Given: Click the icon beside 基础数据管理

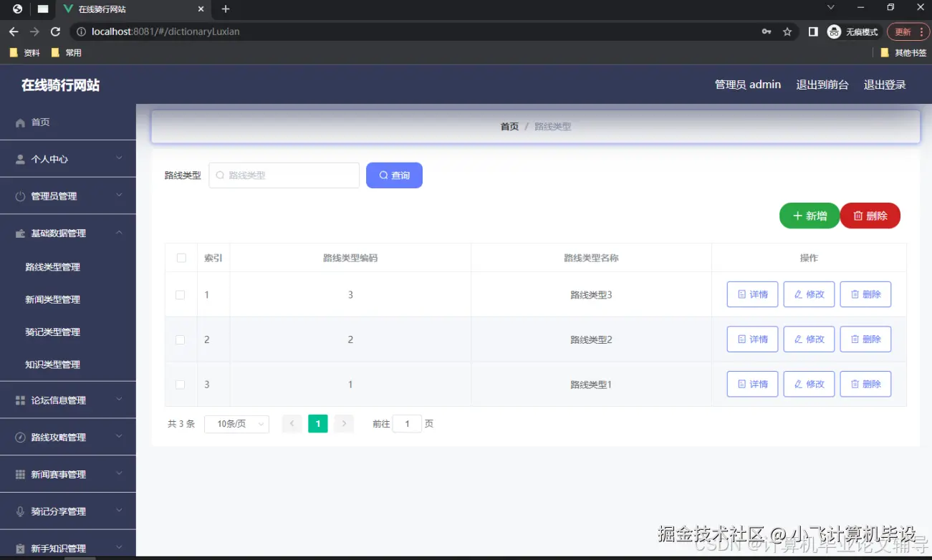Looking at the screenshot, I should 20,233.
